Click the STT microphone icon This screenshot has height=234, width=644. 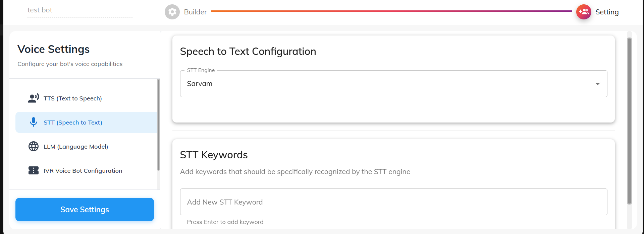33,122
